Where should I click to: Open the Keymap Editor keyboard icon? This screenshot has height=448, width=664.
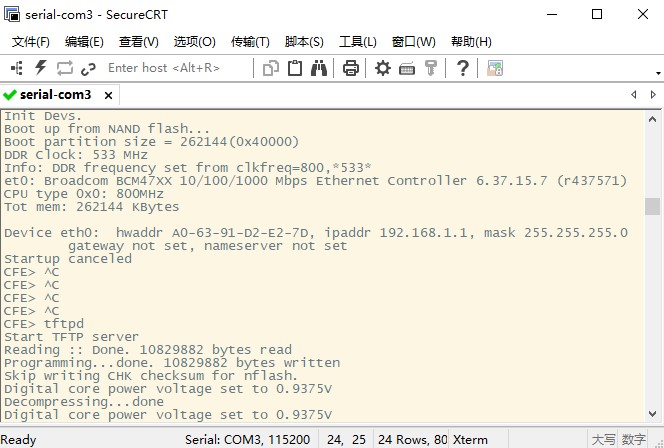click(407, 68)
